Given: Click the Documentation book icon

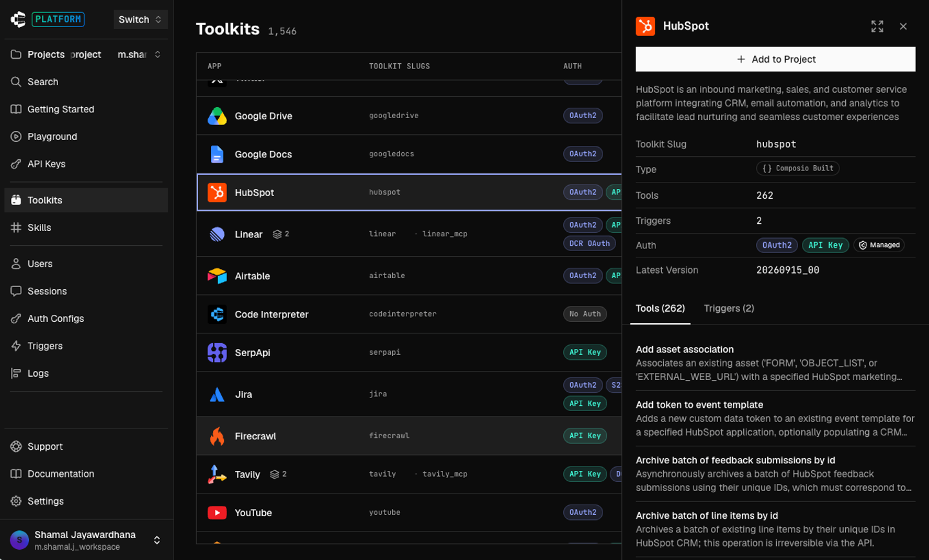Looking at the screenshot, I should pyautogui.click(x=16, y=474).
